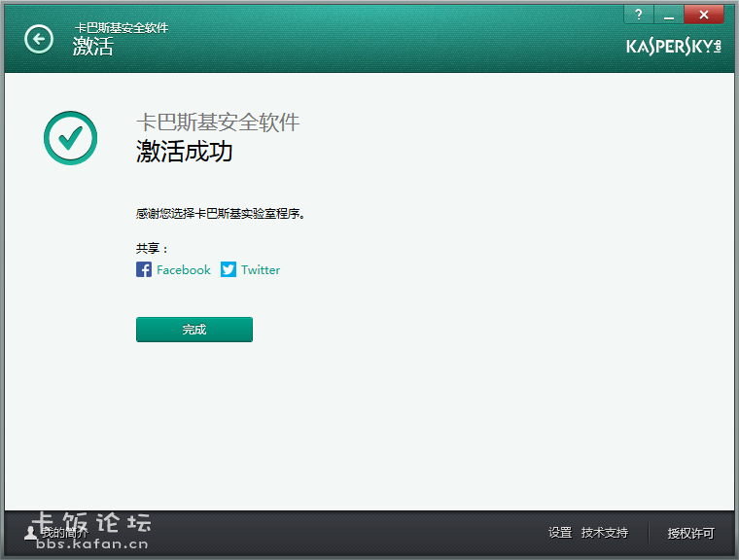Go back using the circled arrow icon
739x560 pixels.
pos(39,39)
